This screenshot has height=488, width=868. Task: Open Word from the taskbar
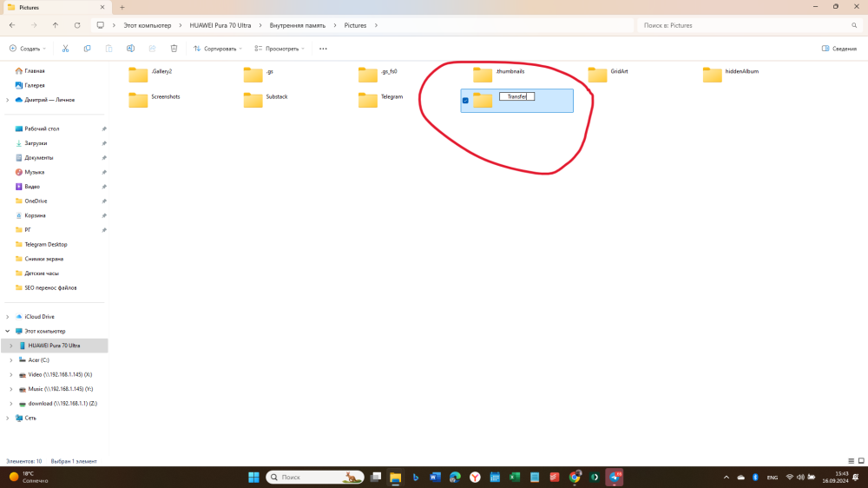435,477
